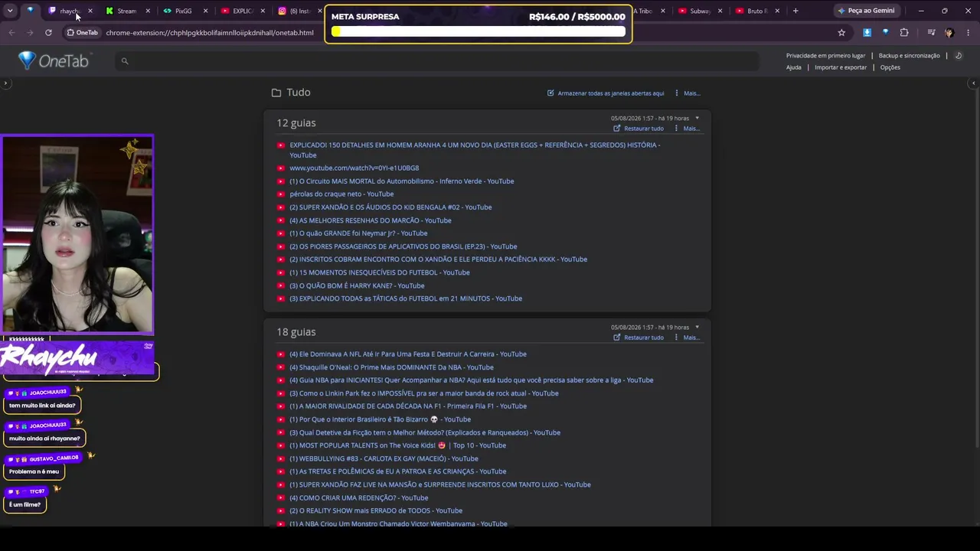Open Chrome three-dot menu
The width and height of the screenshot is (980, 551).
point(969,33)
